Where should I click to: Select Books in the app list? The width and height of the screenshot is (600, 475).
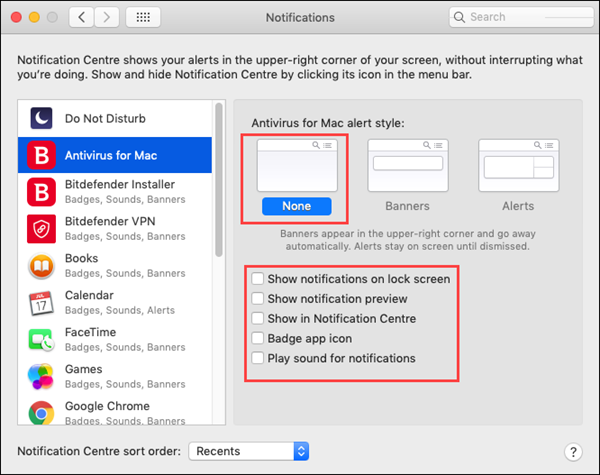click(114, 266)
